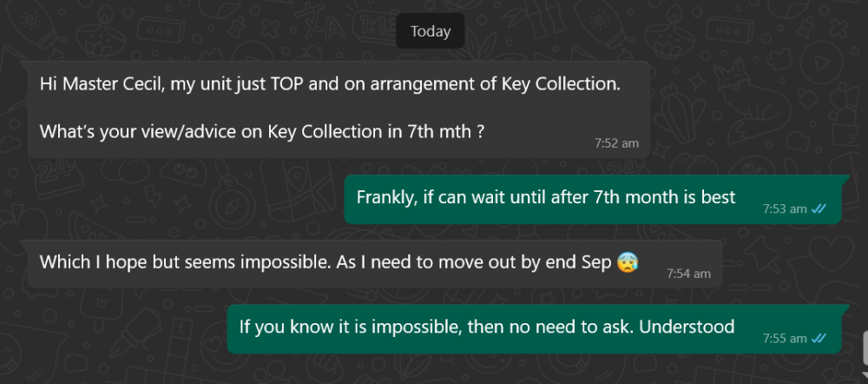Click the "Today" date chip
The image size is (868, 384).
(431, 32)
